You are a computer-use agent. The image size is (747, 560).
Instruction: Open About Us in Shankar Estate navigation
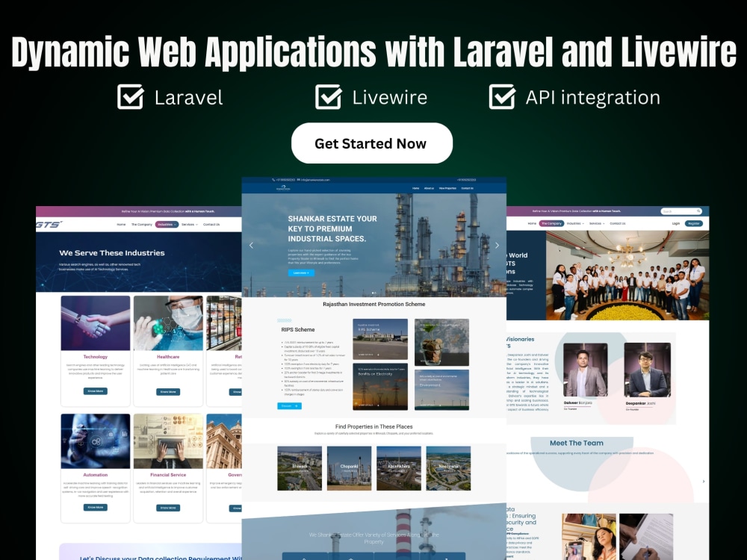click(x=430, y=188)
